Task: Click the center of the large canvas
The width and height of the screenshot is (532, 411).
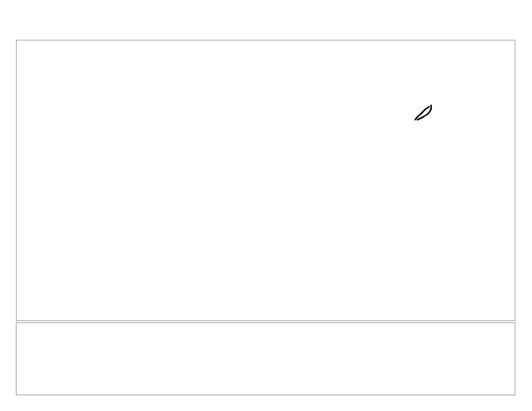Action: click(266, 180)
